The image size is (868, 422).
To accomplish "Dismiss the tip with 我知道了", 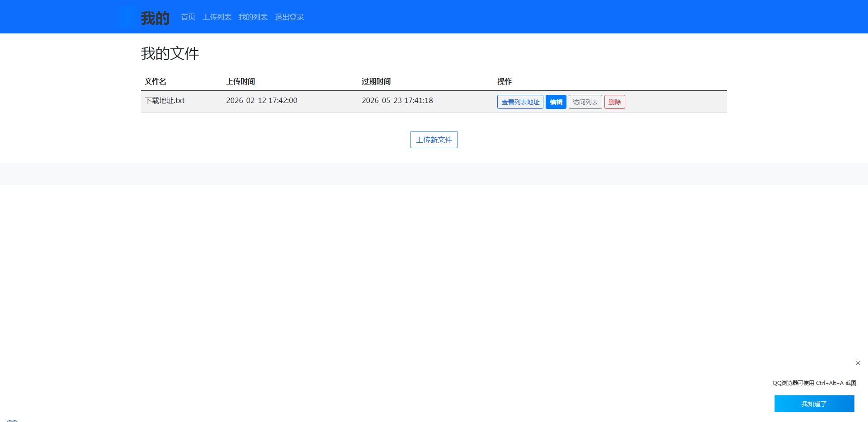I will pyautogui.click(x=814, y=403).
